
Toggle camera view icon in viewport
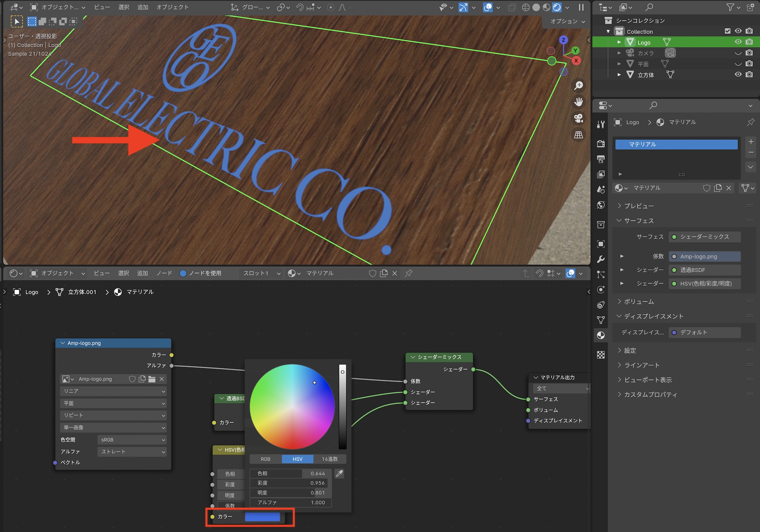[x=578, y=118]
